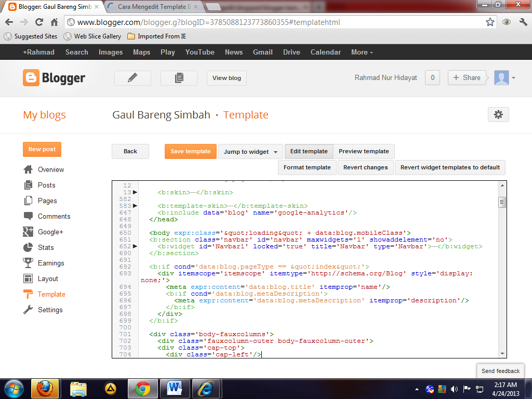The image size is (532, 399).
Task: Switch to Cara Mengedit Template browser tab
Action: point(153,6)
